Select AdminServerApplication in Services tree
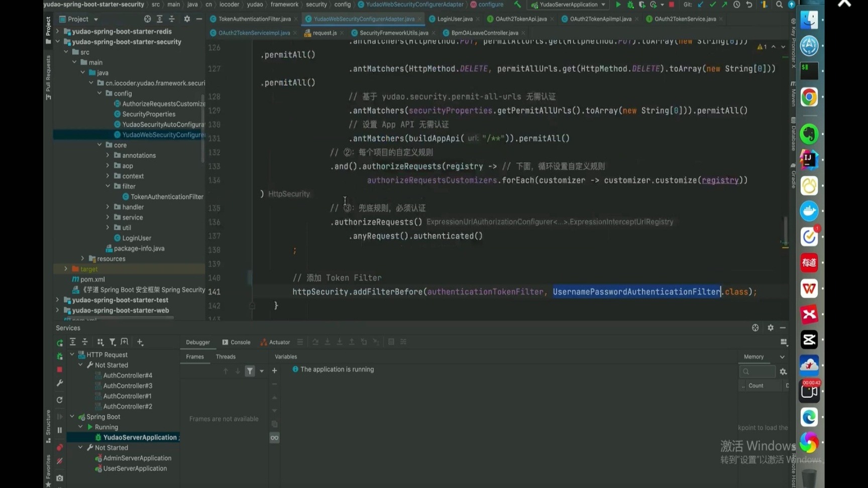The image size is (868, 488). 137,458
